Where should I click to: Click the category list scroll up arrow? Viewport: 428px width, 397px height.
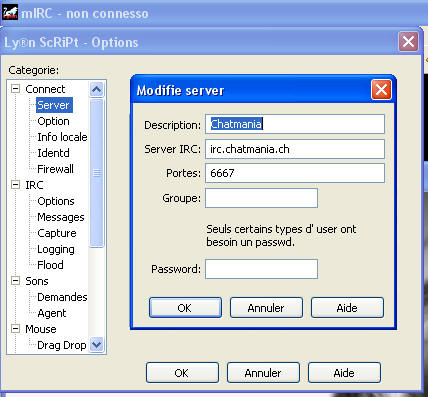click(97, 89)
